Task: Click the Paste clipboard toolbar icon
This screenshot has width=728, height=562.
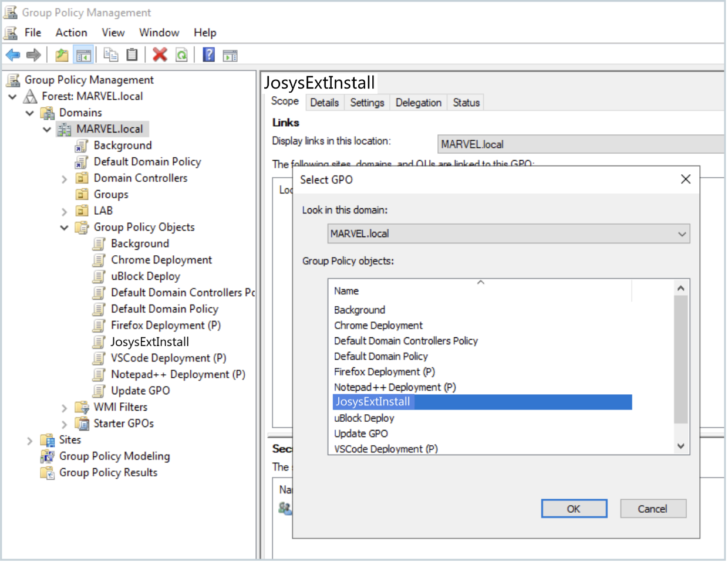Action: pos(133,55)
